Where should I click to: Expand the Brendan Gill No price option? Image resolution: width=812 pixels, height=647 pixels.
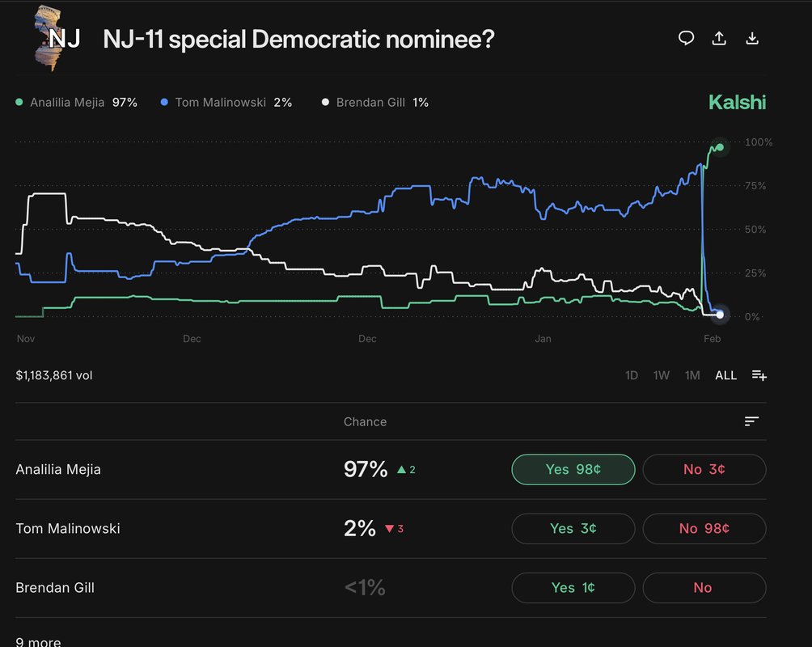coord(704,587)
